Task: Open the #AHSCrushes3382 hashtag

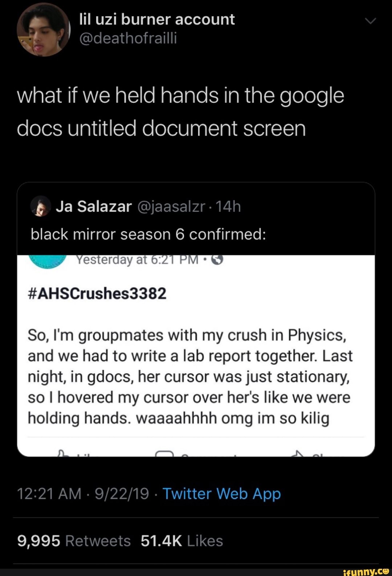Action: pos(97,293)
